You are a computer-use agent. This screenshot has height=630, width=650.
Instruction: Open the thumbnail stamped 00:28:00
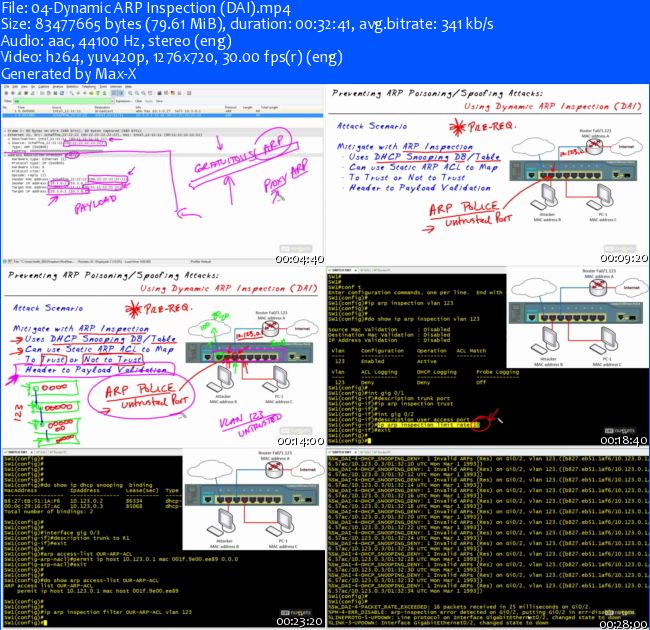click(x=487, y=538)
